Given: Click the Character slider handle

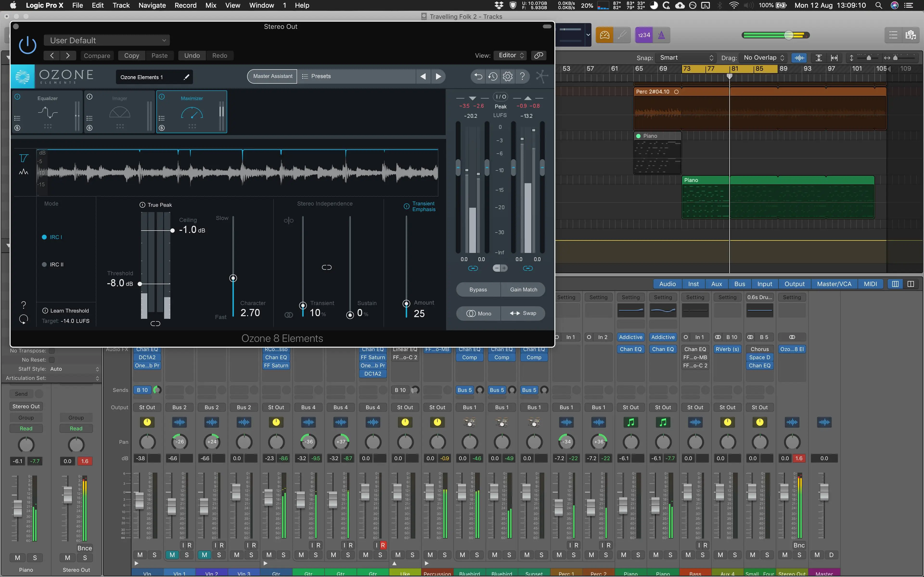Looking at the screenshot, I should (x=233, y=278).
